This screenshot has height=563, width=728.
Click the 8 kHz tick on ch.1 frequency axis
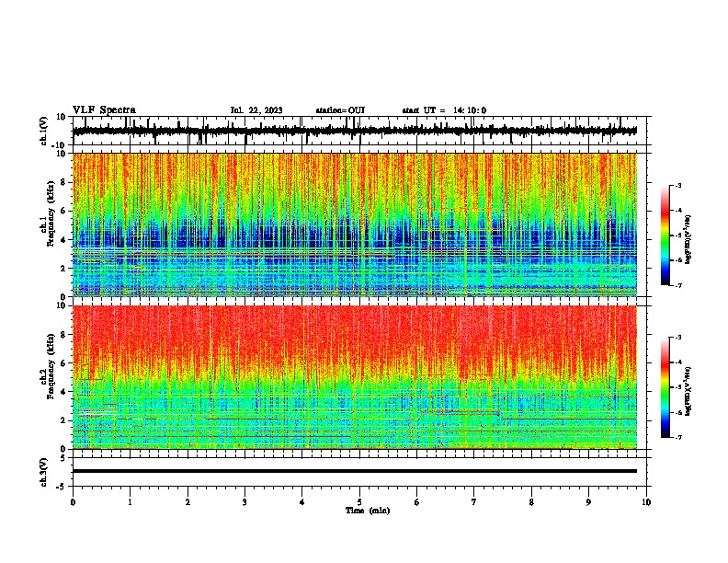click(x=63, y=182)
